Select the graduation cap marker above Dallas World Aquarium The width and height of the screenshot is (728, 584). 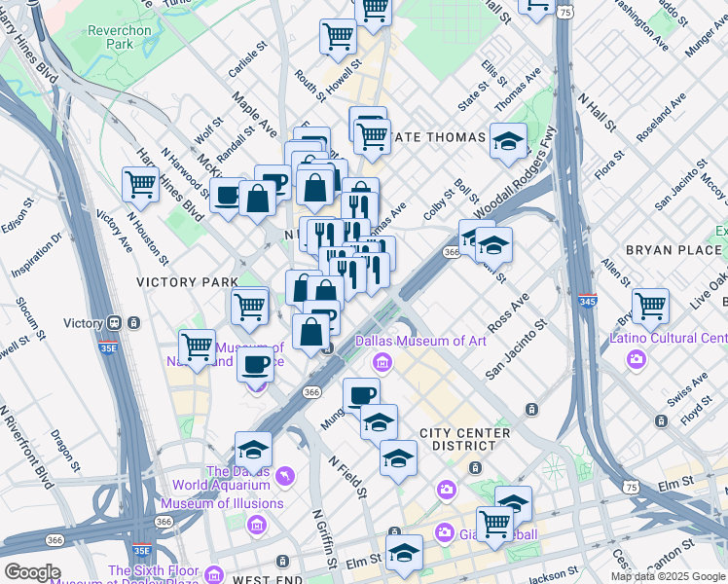[253, 451]
